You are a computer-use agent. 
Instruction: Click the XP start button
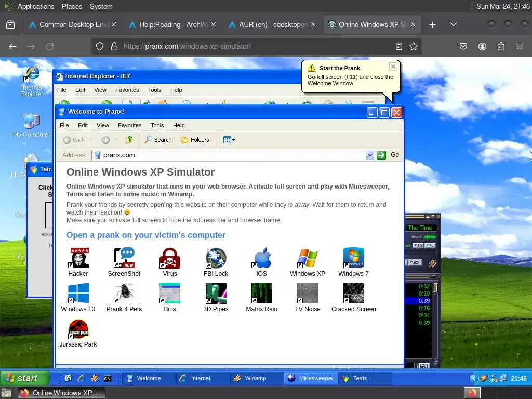25,378
